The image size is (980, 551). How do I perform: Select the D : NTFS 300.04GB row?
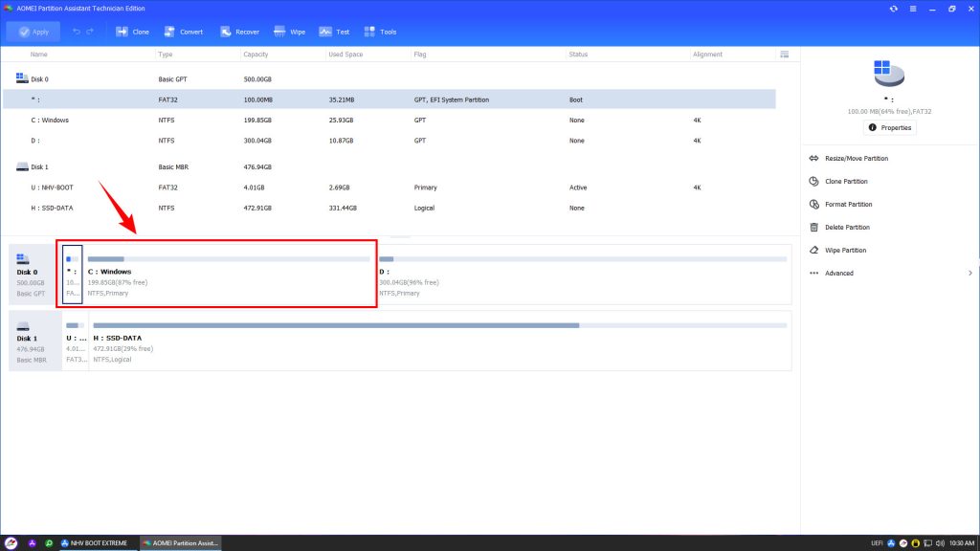pyautogui.click(x=390, y=141)
